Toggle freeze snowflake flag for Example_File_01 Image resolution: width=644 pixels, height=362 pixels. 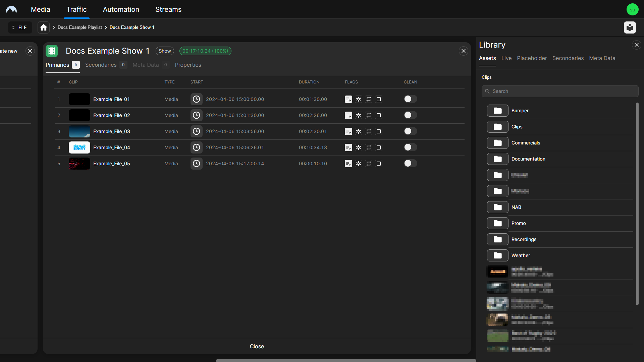point(359,99)
